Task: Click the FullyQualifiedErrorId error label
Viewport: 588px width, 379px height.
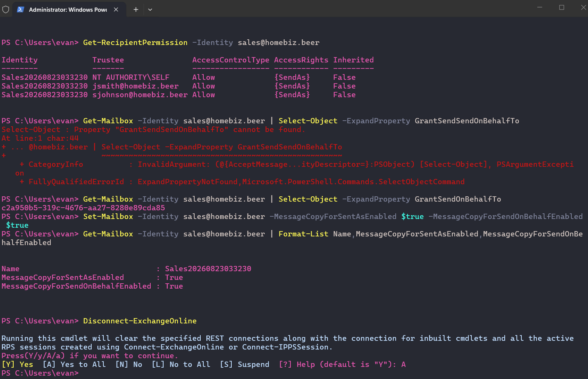Action: [76, 182]
